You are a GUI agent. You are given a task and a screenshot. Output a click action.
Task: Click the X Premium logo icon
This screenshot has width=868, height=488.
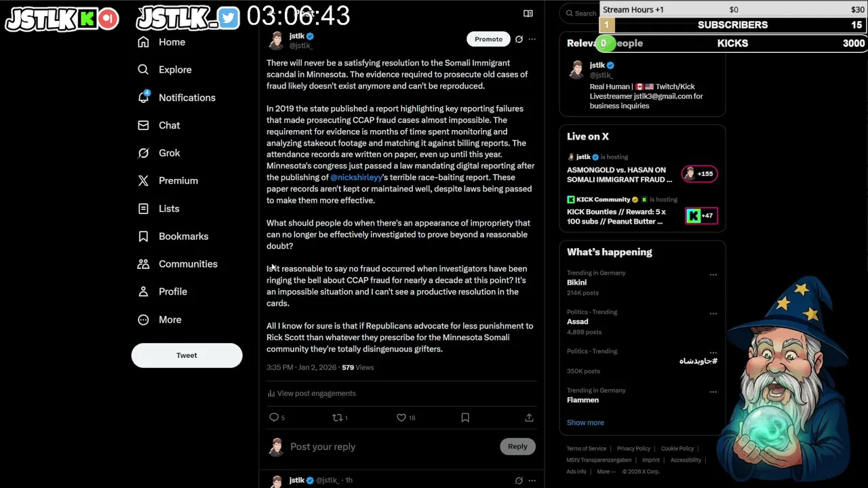[x=143, y=181]
